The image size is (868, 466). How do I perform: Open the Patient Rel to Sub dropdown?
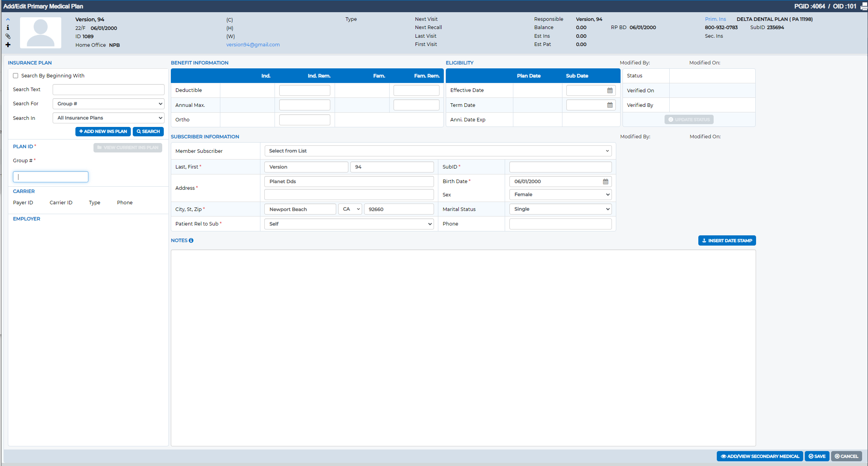[349, 224]
